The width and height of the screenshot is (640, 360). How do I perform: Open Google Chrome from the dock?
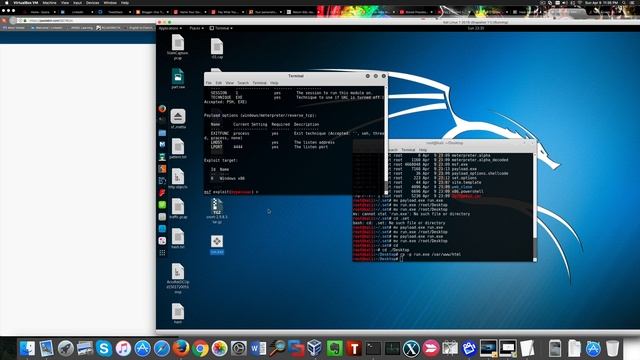point(200,349)
